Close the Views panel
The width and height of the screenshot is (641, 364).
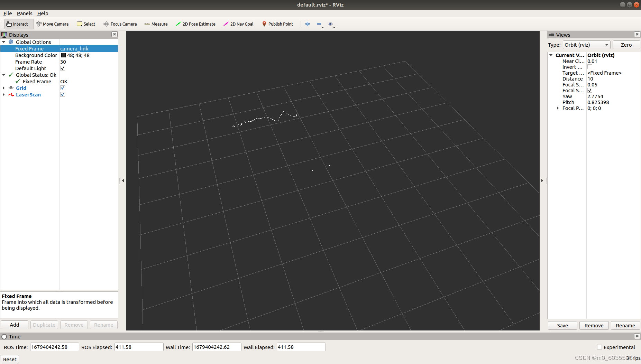637,34
